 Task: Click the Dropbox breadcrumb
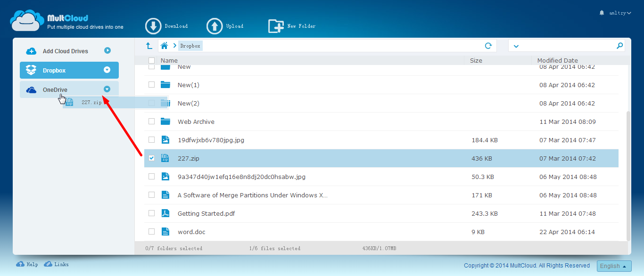coord(190,46)
